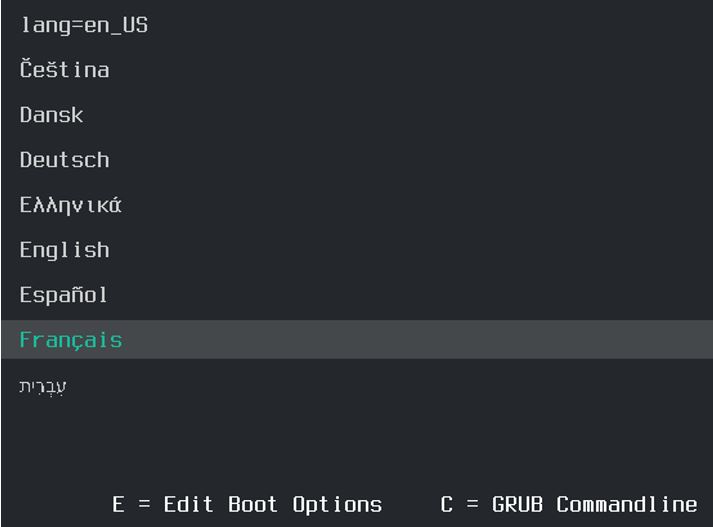713x527 pixels.
Task: Open the C = GRUB Commandline hint
Action: tap(568, 504)
